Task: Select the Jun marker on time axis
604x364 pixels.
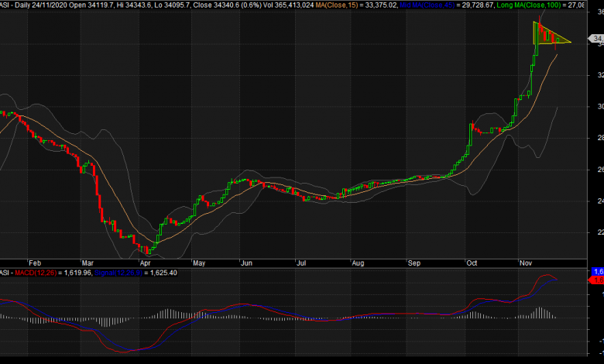Action: coord(247,263)
